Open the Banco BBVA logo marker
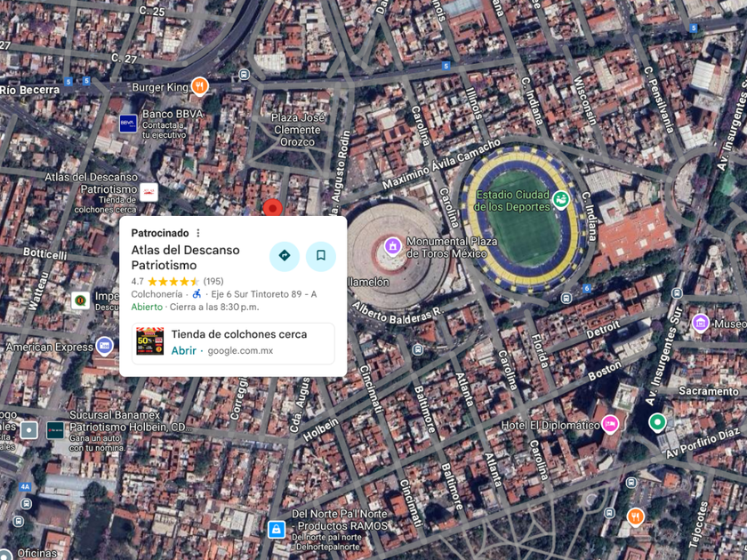Image resolution: width=747 pixels, height=560 pixels. [x=128, y=124]
